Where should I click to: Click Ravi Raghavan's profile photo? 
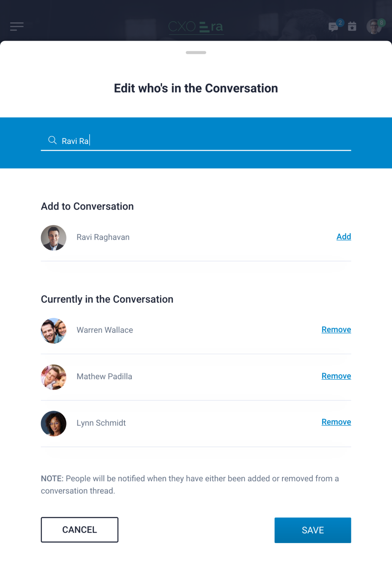click(54, 237)
